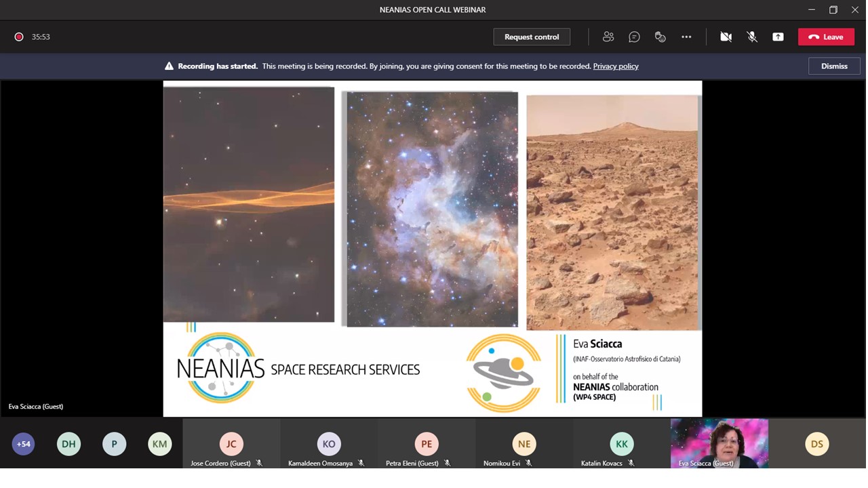Select the PE avatar of Petra Eleni
The width and height of the screenshot is (868, 488).
[427, 444]
